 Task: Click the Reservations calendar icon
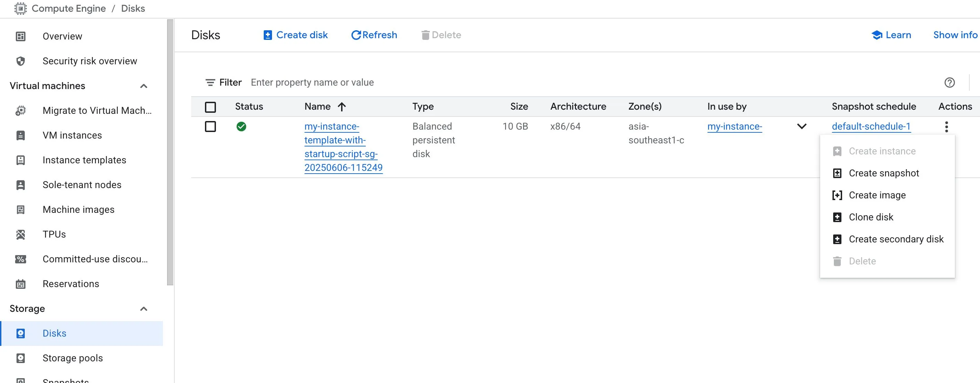coord(21,284)
